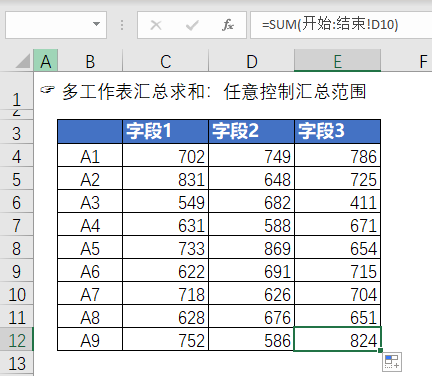Click the cell with value 631
The height and width of the screenshot is (376, 432).
(165, 224)
